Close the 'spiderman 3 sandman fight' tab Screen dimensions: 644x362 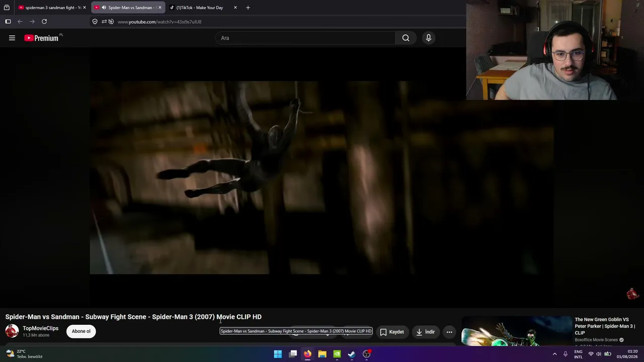pyautogui.click(x=85, y=8)
